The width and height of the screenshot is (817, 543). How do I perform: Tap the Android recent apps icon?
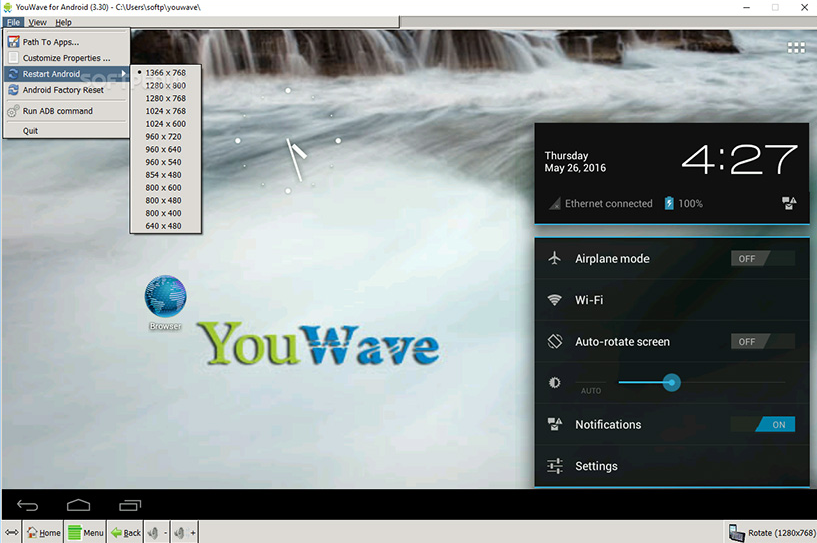point(130,505)
